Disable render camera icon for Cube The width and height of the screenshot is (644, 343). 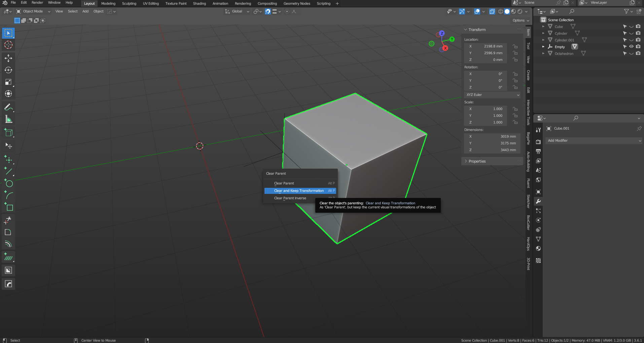click(638, 27)
